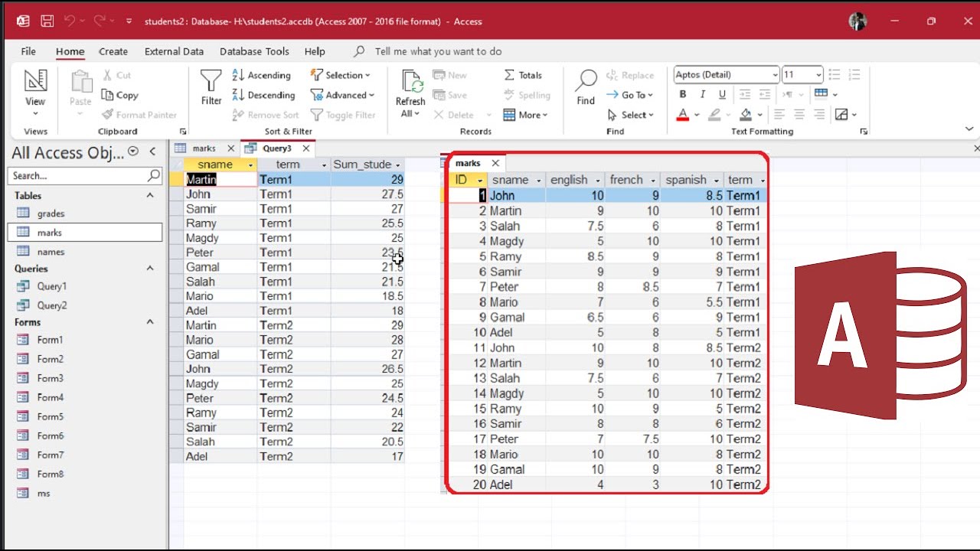Collapse the Forms group in navigation pane
This screenshot has width=980, height=551.
pyautogui.click(x=150, y=322)
